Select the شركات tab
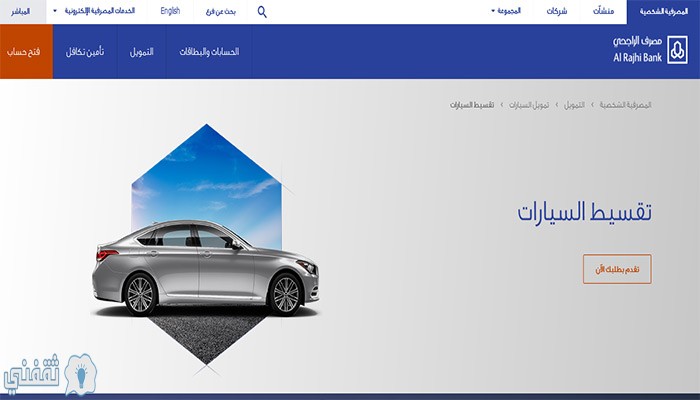This screenshot has width=700, height=400. point(557,11)
